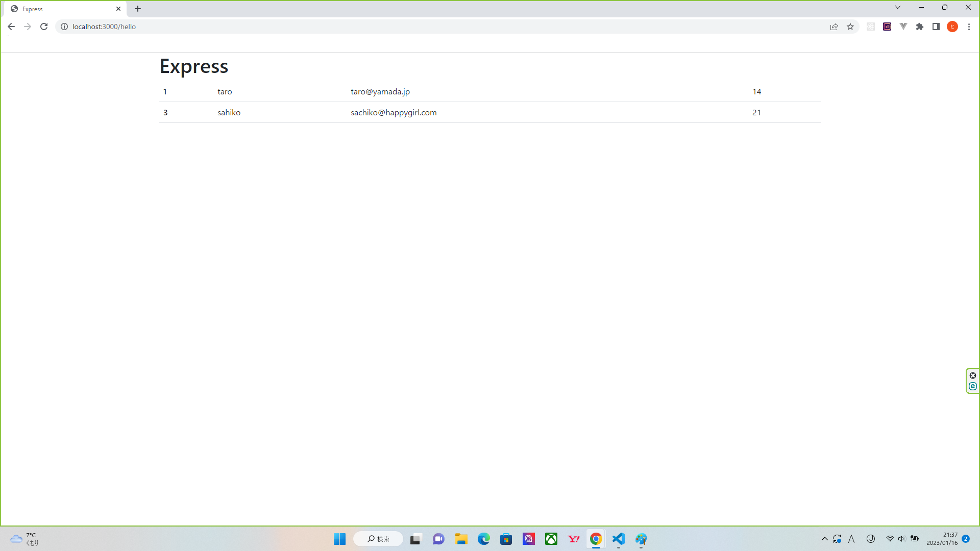The width and height of the screenshot is (980, 551).
Task: Open the Extensions puzzle icon
Action: (920, 27)
